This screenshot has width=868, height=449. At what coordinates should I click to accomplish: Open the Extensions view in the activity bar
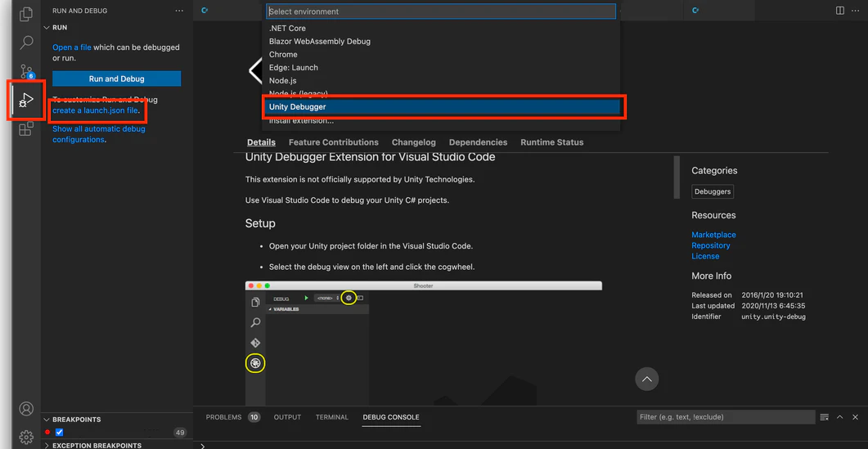point(26,128)
